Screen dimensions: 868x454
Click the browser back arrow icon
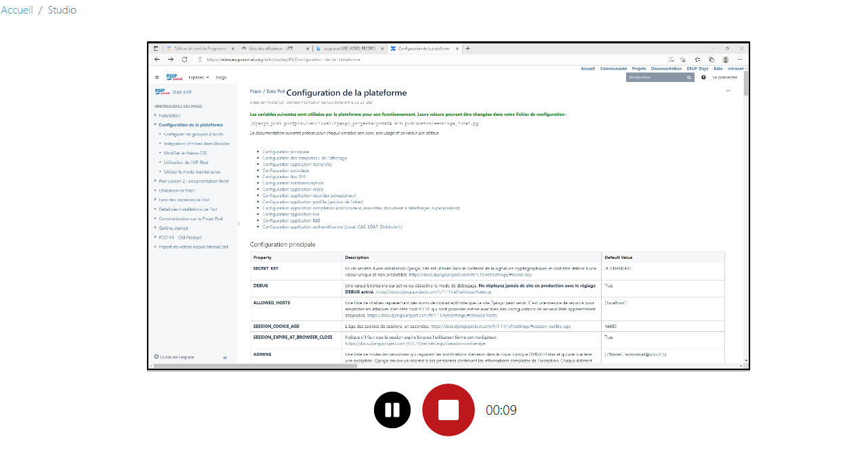coord(157,60)
